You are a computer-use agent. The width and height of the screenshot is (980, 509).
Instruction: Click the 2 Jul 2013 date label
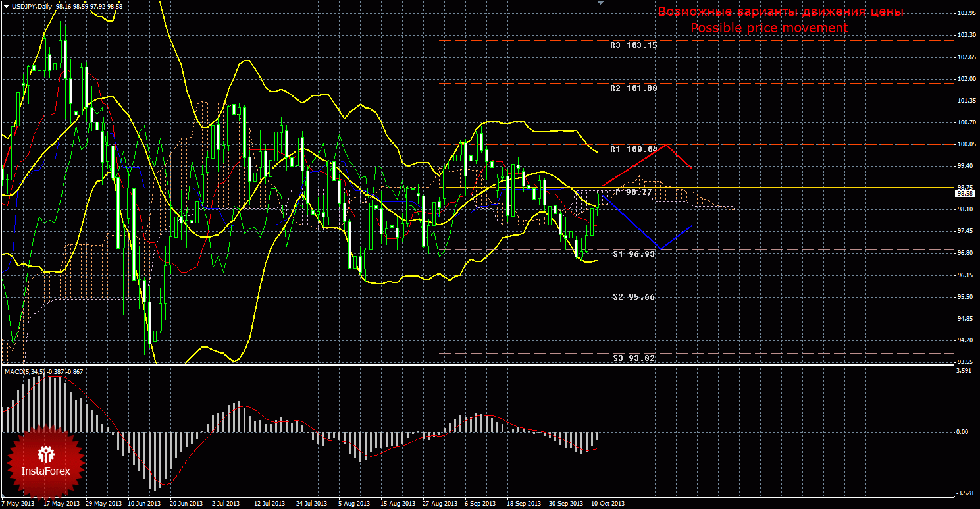[228, 504]
